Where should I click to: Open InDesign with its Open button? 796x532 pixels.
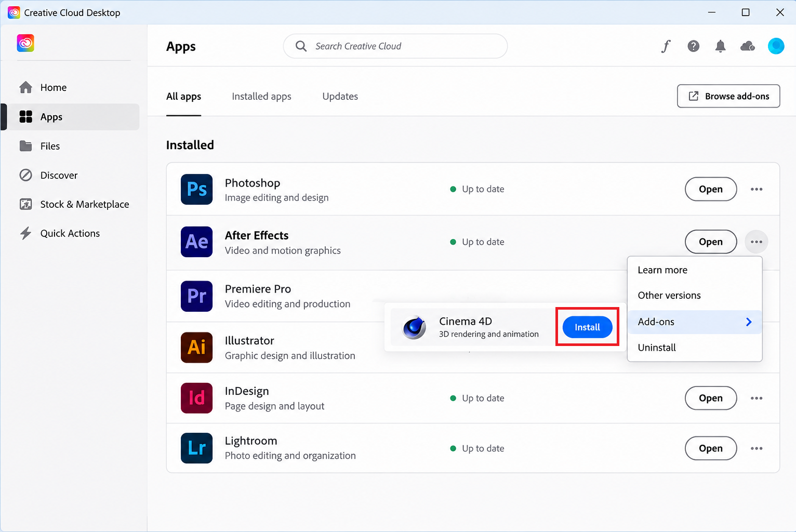[710, 398]
